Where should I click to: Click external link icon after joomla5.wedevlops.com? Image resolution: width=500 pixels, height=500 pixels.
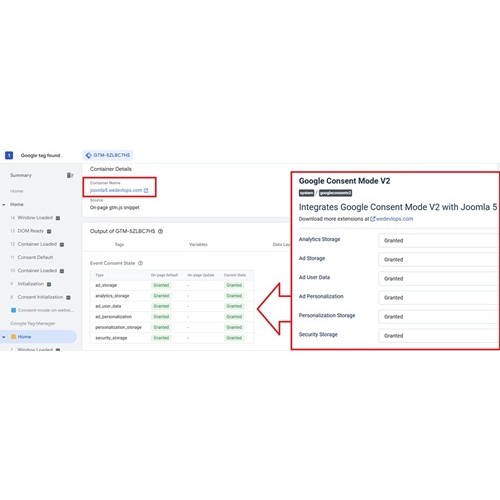pyautogui.click(x=146, y=190)
